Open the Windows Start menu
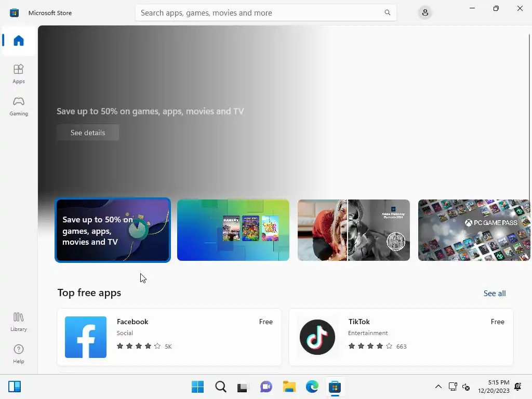 point(197,387)
